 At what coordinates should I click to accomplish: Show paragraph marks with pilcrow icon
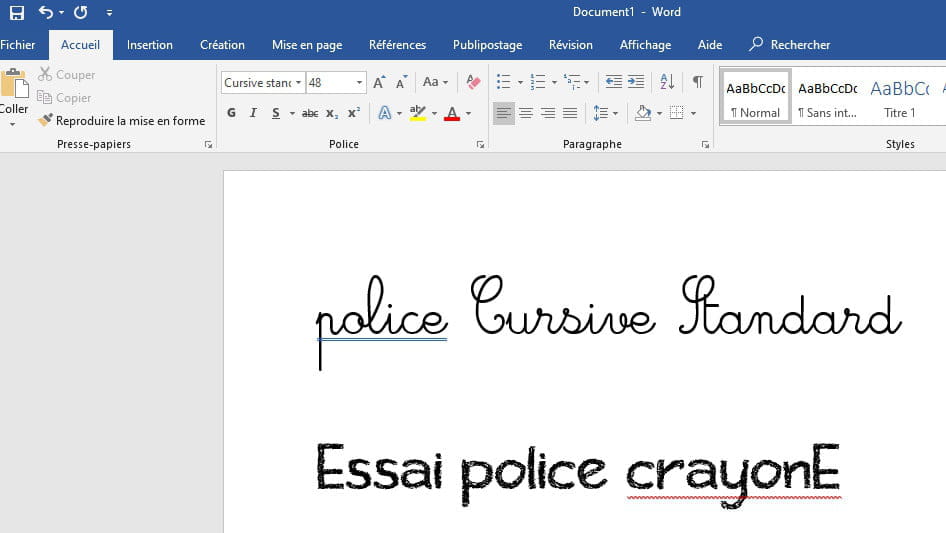(697, 82)
